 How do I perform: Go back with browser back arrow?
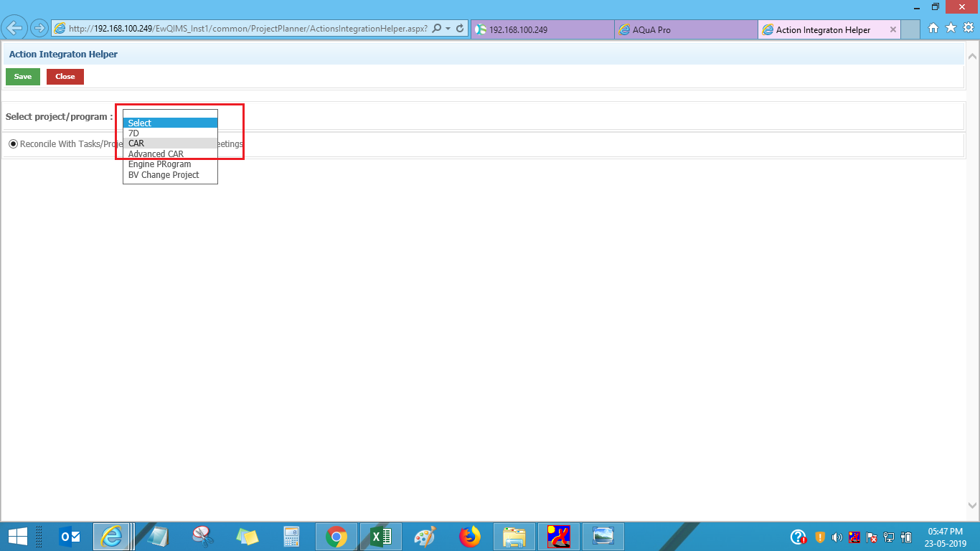click(14, 29)
